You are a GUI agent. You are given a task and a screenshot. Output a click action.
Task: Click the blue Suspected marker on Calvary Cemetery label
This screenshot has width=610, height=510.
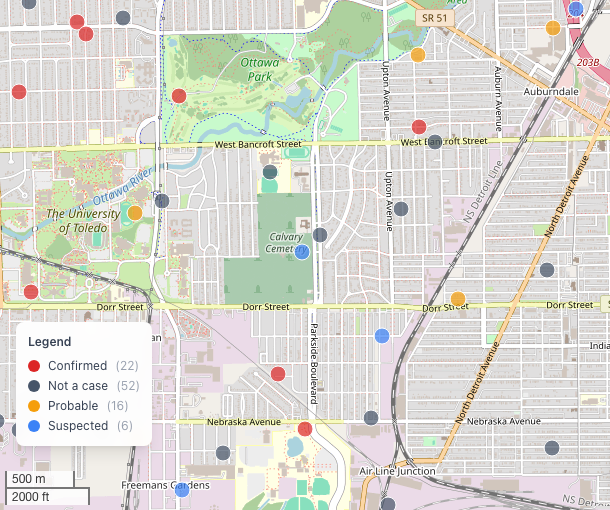point(302,252)
